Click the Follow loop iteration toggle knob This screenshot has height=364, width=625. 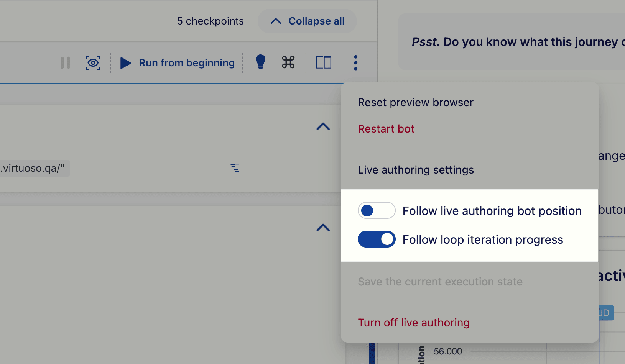tap(387, 239)
